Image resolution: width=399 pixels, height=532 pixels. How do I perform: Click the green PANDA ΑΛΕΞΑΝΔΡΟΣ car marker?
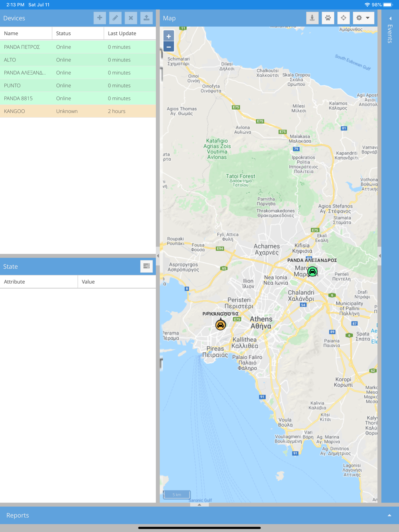[312, 272]
